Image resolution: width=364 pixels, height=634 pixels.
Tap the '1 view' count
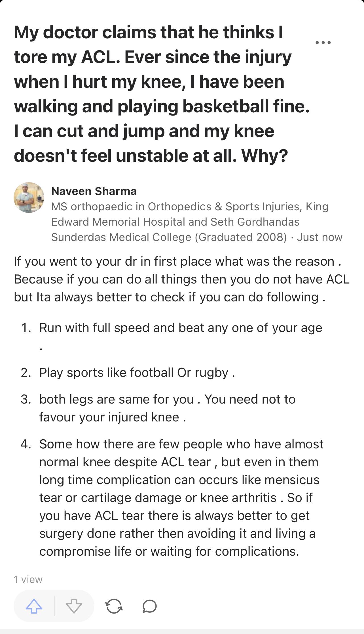pyautogui.click(x=28, y=579)
